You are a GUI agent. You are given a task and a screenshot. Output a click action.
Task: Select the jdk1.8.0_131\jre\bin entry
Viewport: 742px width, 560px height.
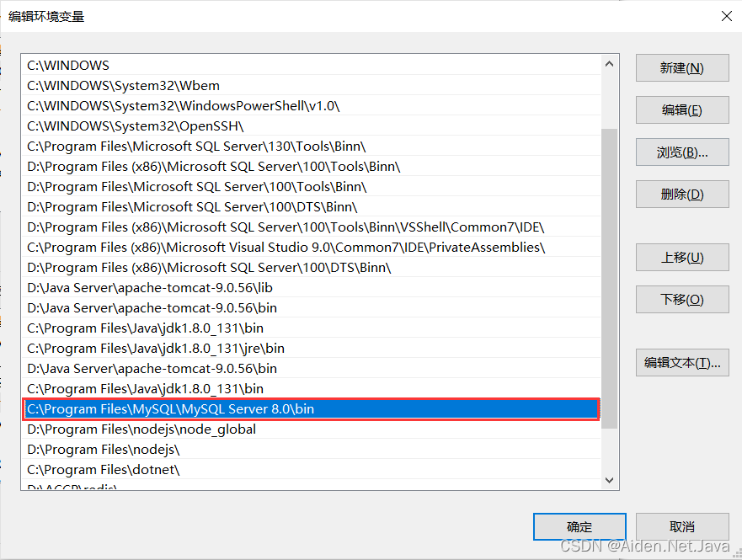click(x=311, y=349)
